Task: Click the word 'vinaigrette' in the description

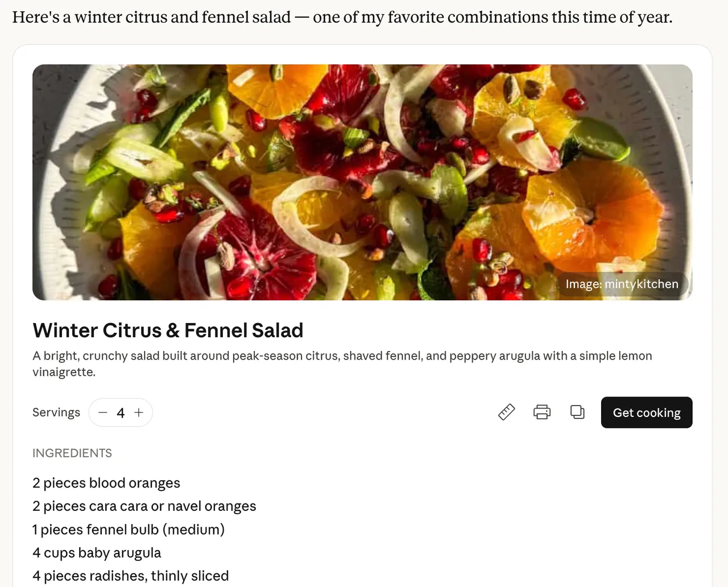Action: [64, 372]
